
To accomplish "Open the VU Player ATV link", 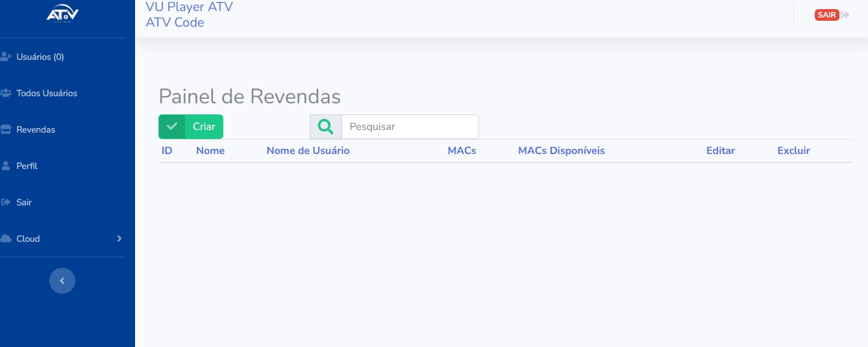I will [189, 7].
